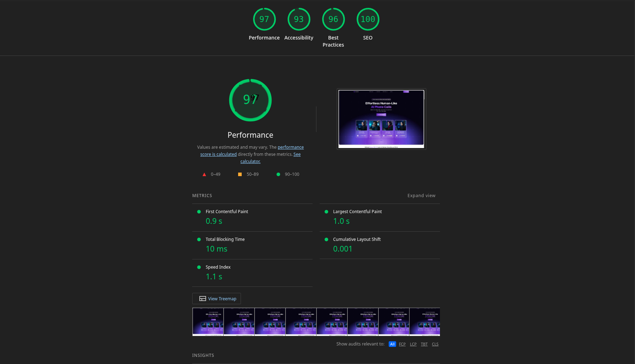Click the 0.001 Cumulative Layout Shift value
Screen dimensions: 635x364
tap(343, 249)
